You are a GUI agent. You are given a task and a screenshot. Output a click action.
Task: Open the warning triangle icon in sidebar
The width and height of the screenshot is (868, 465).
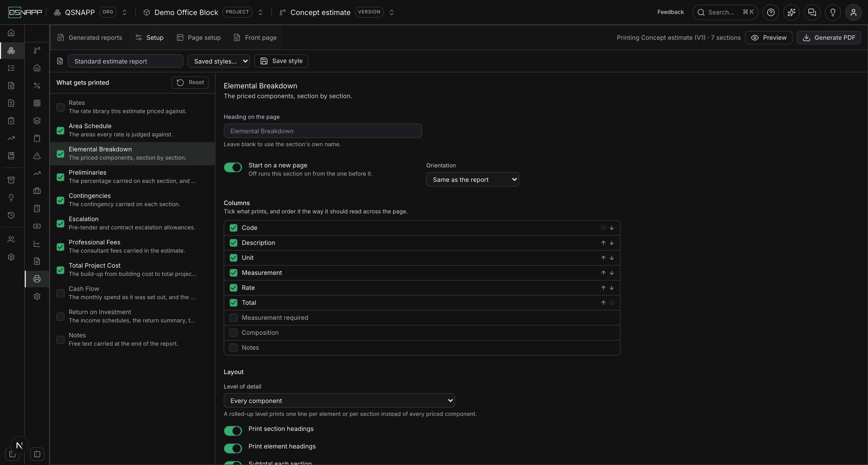pos(37,156)
